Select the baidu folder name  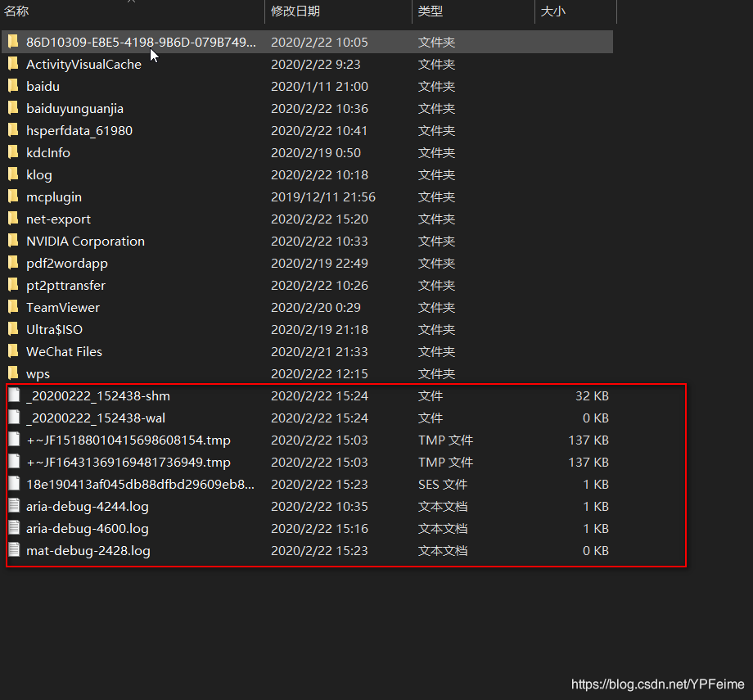coord(43,87)
